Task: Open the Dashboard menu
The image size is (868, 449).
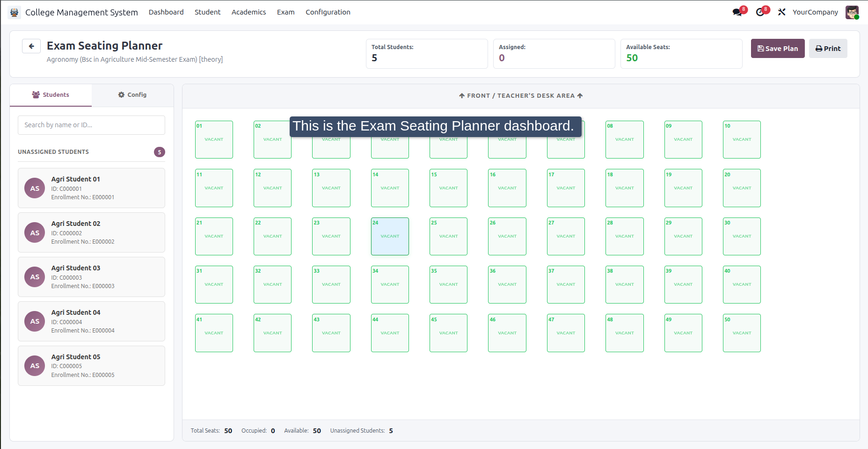Action: pyautogui.click(x=166, y=12)
